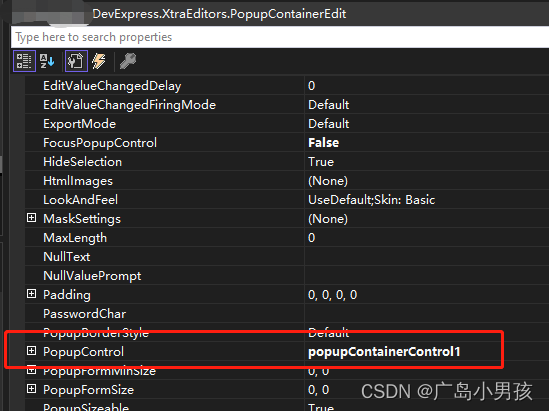
Task: Click the popupContainerControl1 value
Action: (384, 352)
